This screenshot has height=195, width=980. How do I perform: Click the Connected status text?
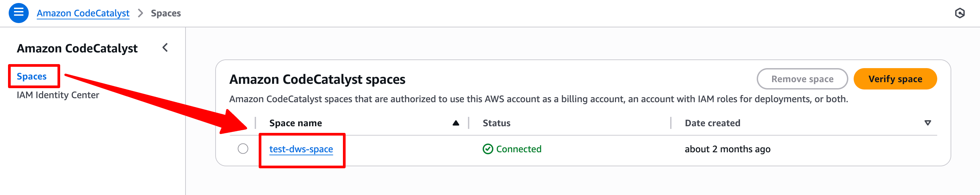point(518,149)
